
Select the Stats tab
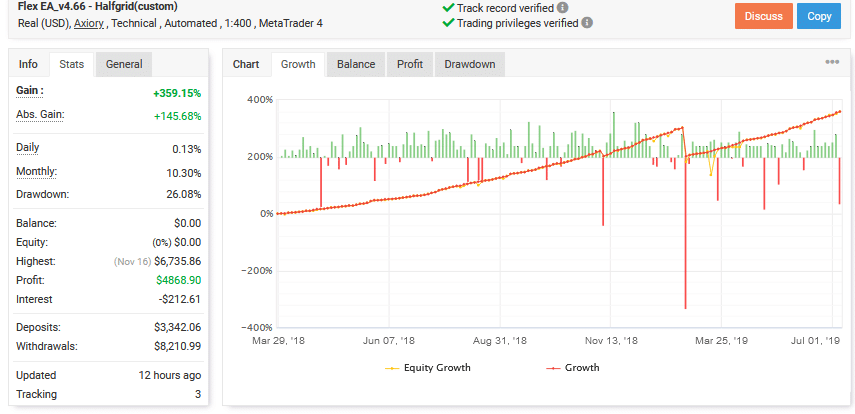(x=71, y=64)
